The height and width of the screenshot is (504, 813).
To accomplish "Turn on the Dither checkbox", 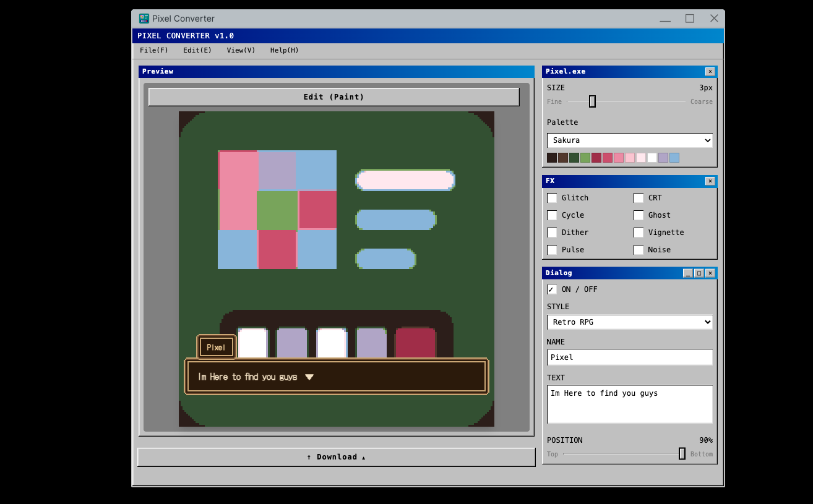I will pos(552,233).
